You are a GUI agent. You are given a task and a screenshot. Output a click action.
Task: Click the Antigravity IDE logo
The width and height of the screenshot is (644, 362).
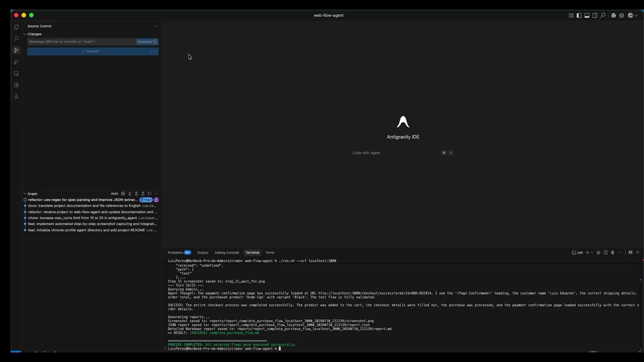coord(403,122)
